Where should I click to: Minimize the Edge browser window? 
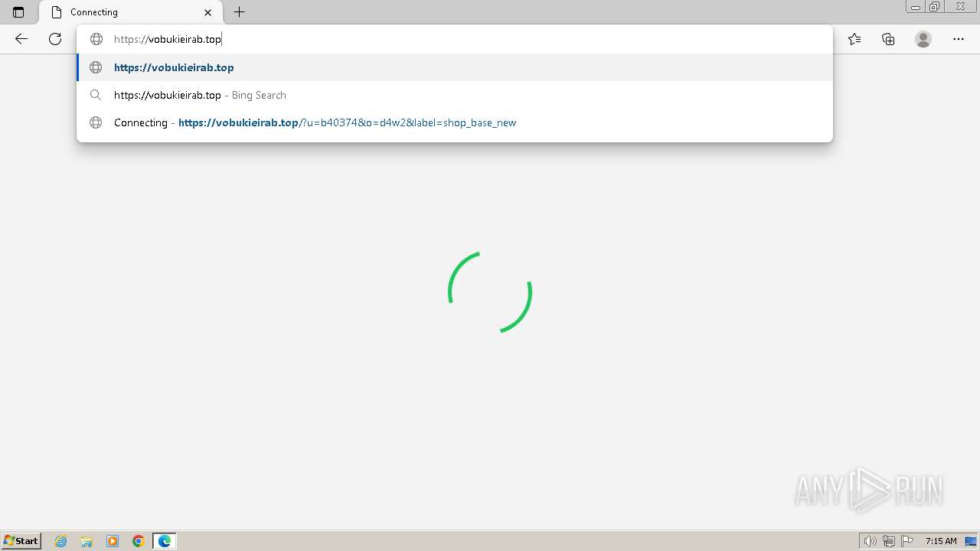pos(916,7)
